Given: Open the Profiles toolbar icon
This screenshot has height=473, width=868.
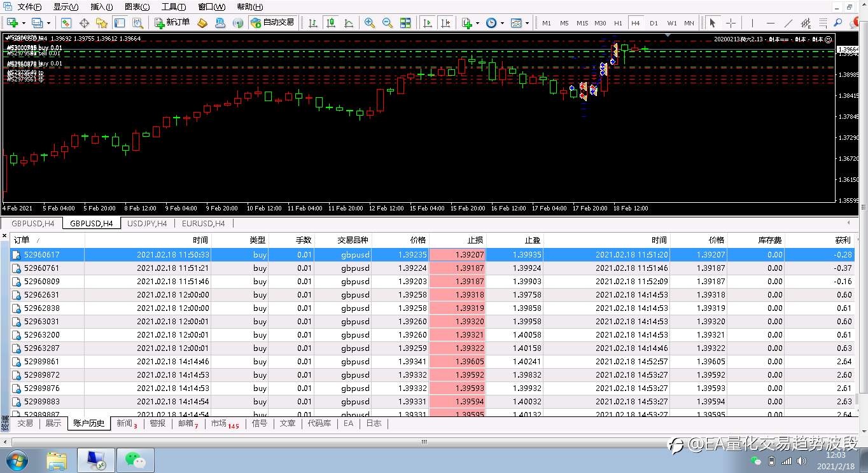Looking at the screenshot, I should pyautogui.click(x=37, y=23).
